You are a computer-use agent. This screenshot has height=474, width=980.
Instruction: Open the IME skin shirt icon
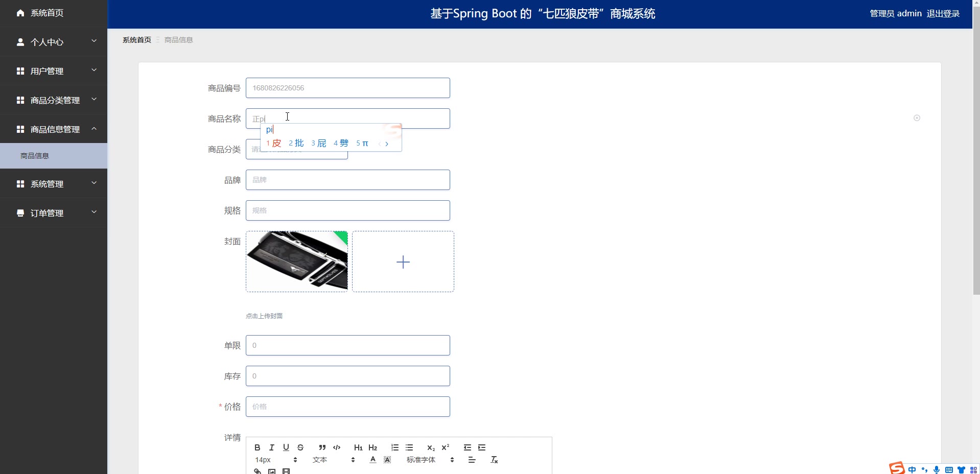pyautogui.click(x=961, y=470)
